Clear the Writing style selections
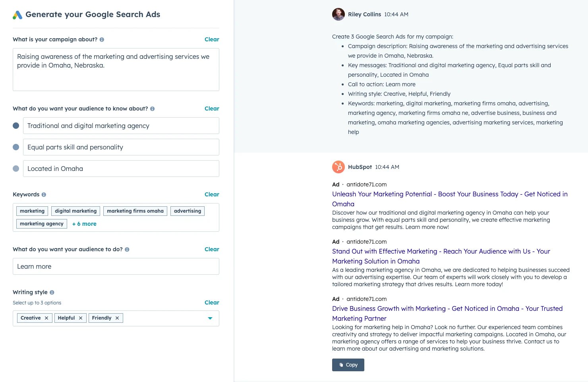The width and height of the screenshot is (588, 382). click(x=212, y=302)
